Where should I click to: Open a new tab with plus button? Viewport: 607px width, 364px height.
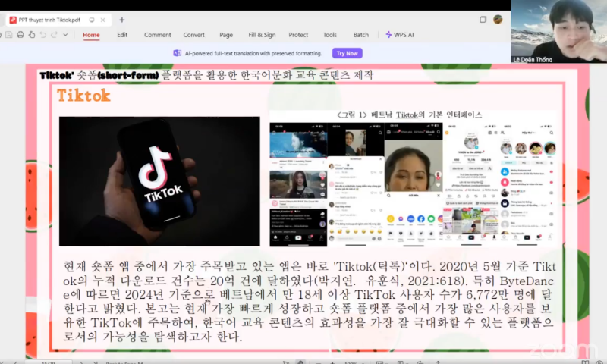coord(122,20)
